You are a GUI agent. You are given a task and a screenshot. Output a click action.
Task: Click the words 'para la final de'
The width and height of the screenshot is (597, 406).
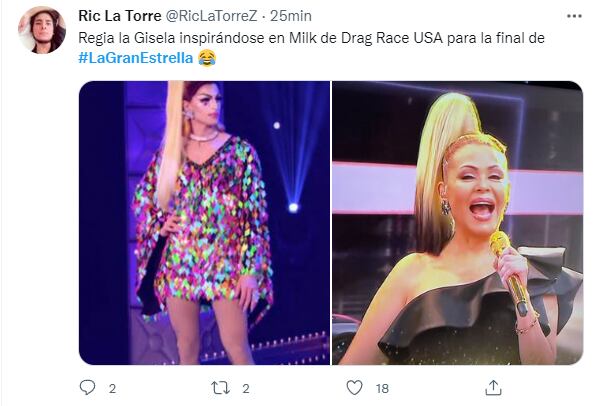point(496,38)
